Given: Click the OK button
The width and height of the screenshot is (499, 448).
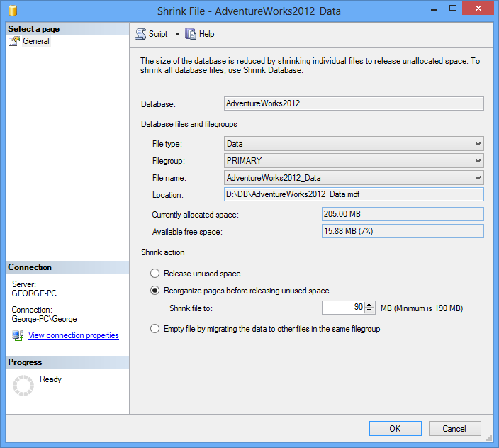Looking at the screenshot, I should pos(396,429).
